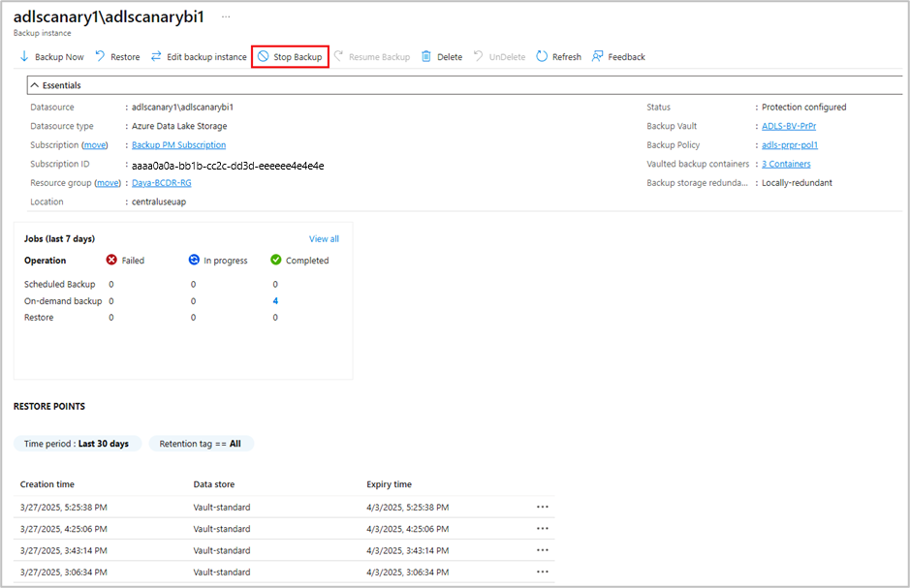
Task: Click the Resume Backup arrow icon
Action: pos(339,56)
